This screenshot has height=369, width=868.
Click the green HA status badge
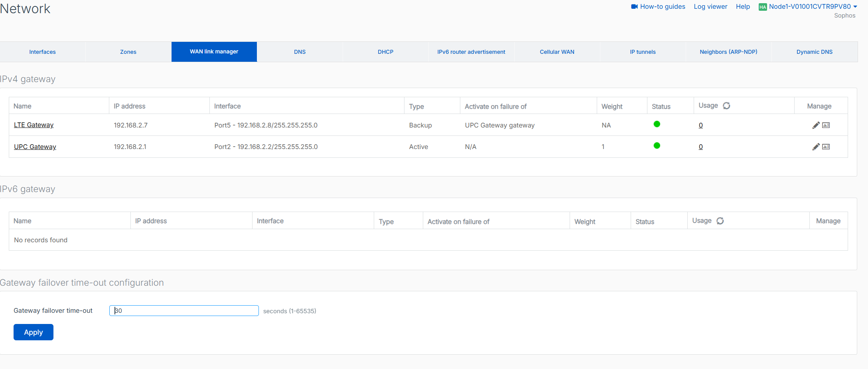763,7
